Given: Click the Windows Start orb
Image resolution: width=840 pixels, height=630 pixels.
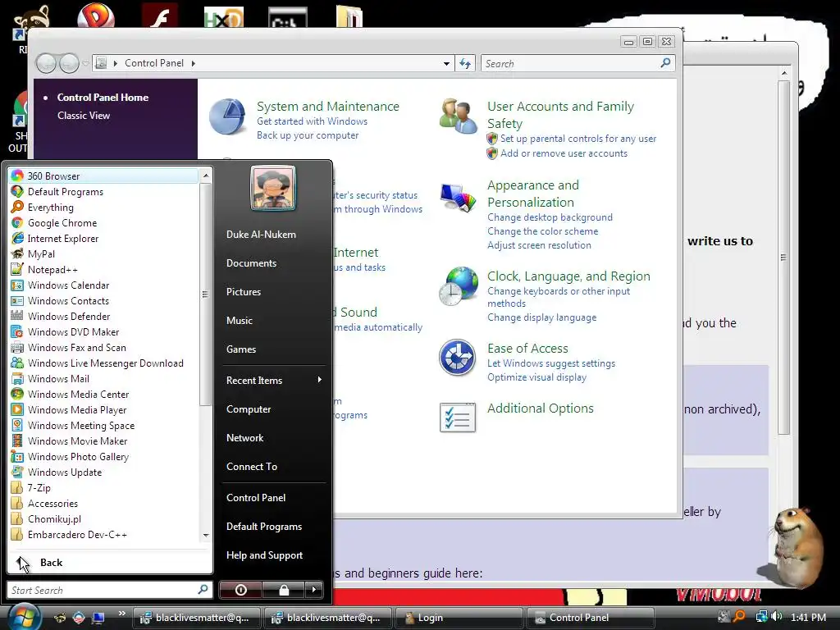Looking at the screenshot, I should click(24, 616).
